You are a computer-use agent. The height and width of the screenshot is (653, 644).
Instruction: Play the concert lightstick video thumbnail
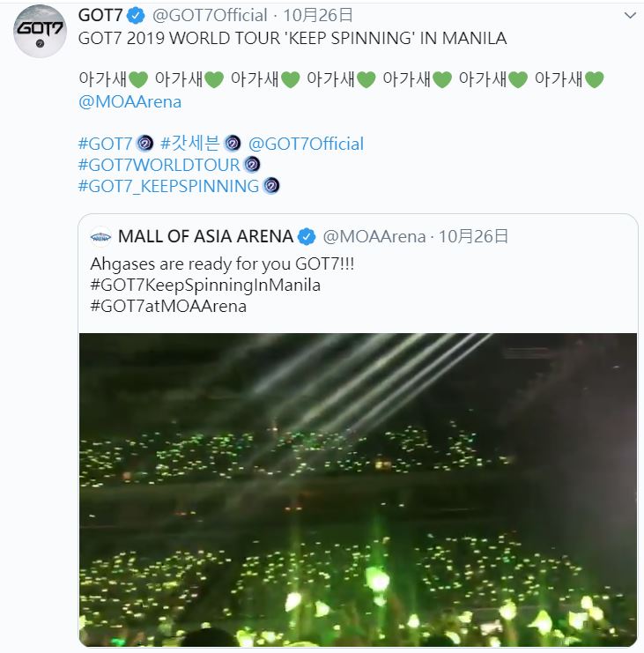coord(358,489)
